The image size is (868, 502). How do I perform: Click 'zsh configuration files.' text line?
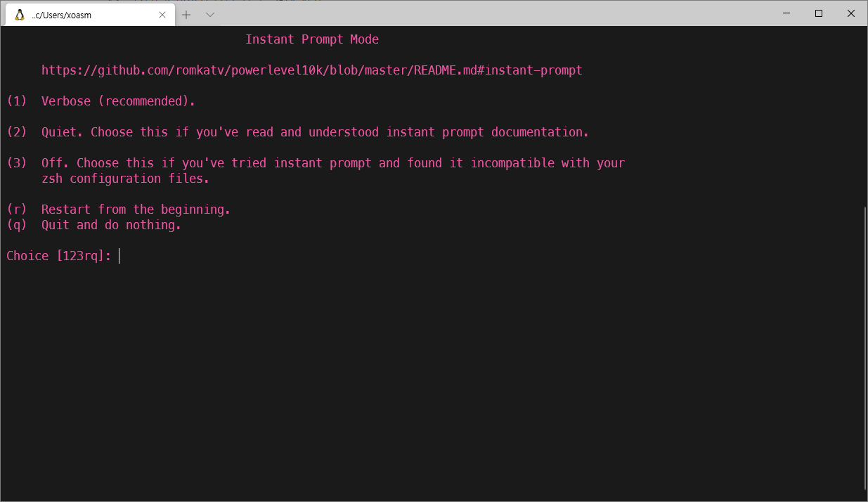click(126, 179)
